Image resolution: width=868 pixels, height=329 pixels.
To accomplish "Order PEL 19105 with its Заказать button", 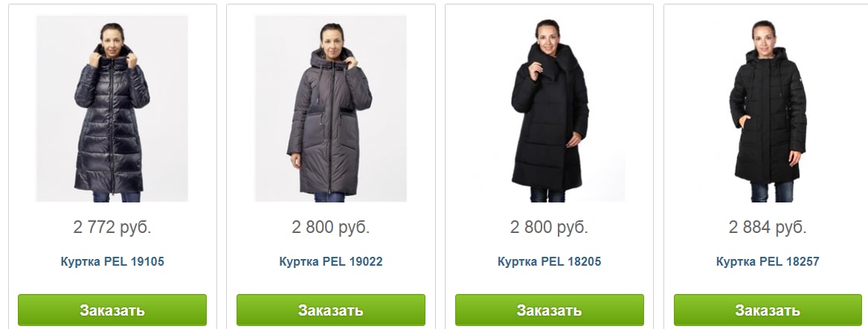I will (x=112, y=310).
